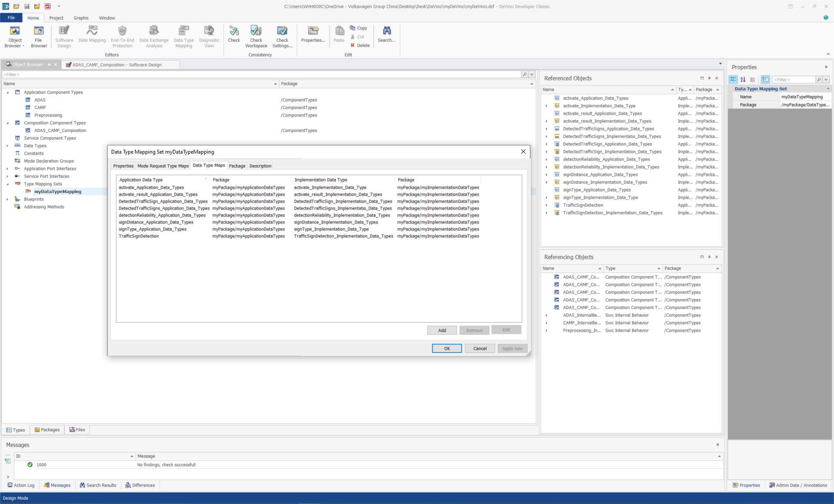
Task: Expand the Data Types tree node
Action: [x=7, y=146]
